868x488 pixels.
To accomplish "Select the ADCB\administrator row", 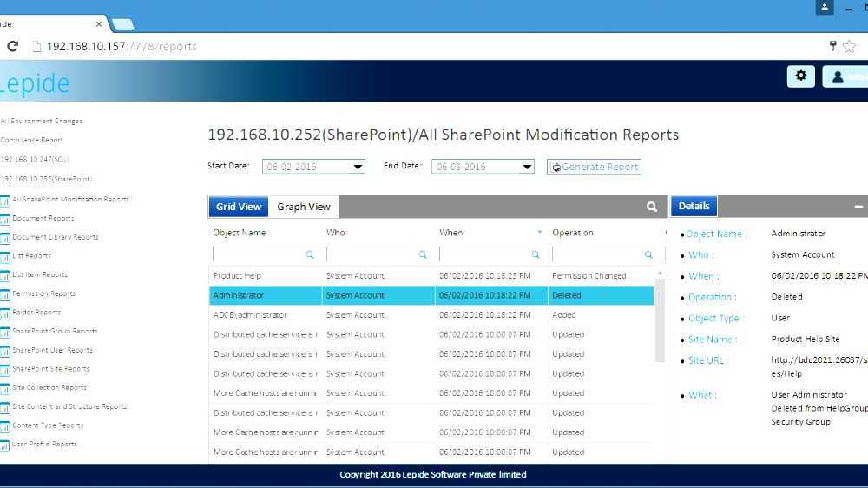I will 431,314.
